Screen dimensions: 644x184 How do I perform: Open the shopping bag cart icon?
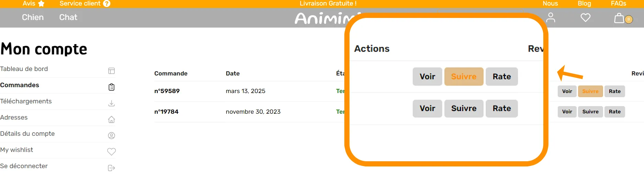click(x=619, y=18)
